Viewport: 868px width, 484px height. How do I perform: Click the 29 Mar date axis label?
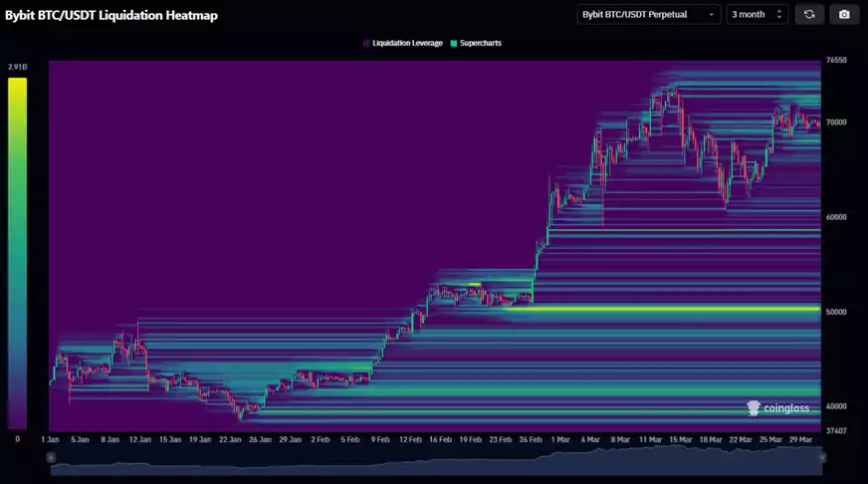click(x=800, y=440)
